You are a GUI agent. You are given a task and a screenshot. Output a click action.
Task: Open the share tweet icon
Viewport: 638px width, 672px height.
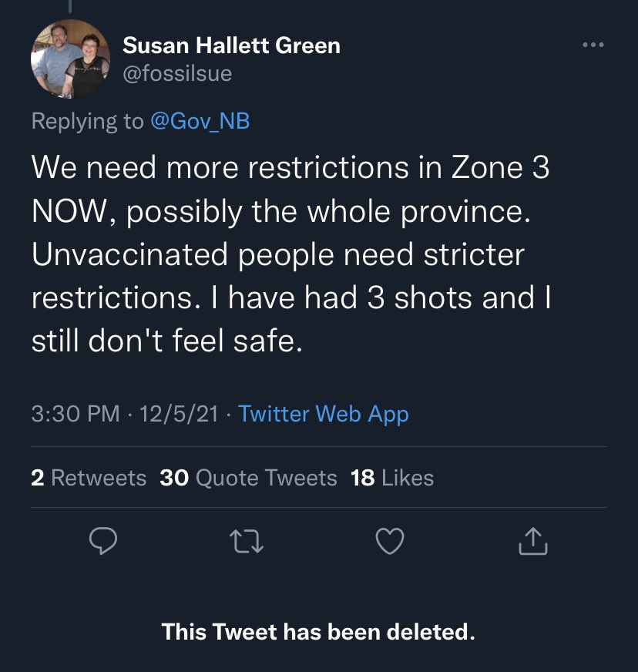[533, 543]
